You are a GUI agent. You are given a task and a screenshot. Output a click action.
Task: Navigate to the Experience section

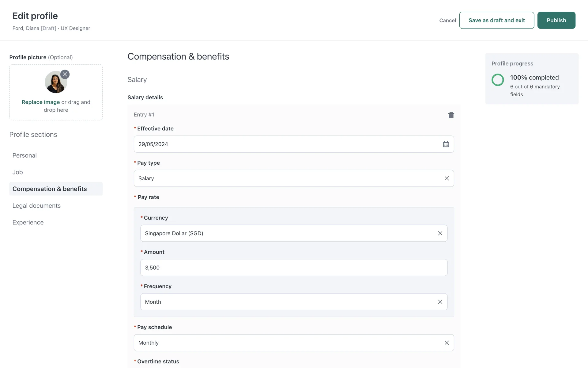click(28, 222)
